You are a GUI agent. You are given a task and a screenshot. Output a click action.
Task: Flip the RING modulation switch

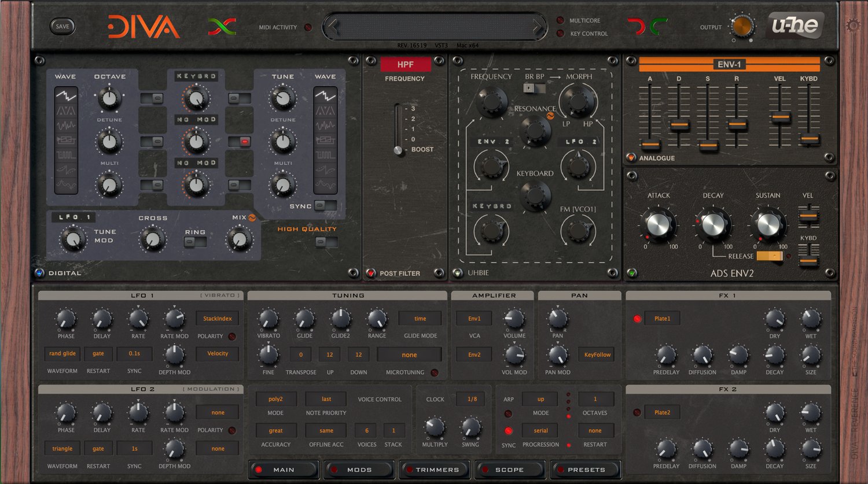tap(195, 242)
